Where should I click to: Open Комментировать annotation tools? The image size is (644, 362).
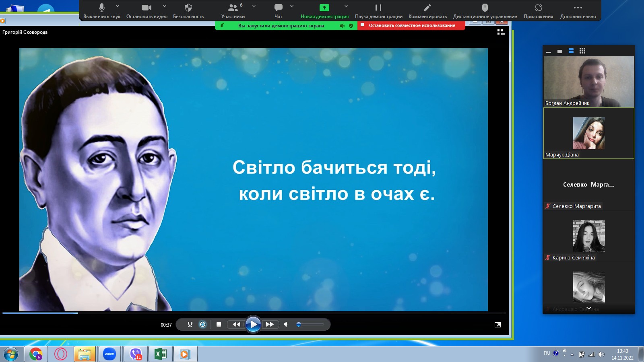(427, 11)
